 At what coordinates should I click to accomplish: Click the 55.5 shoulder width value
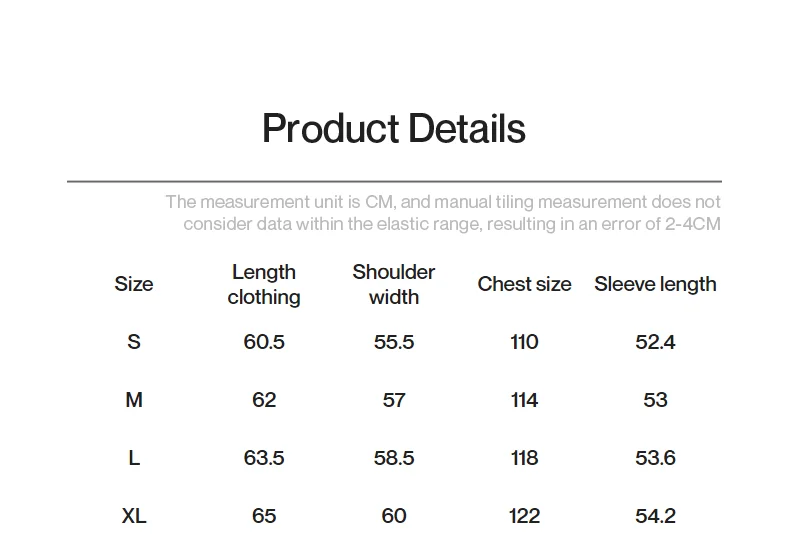click(394, 342)
